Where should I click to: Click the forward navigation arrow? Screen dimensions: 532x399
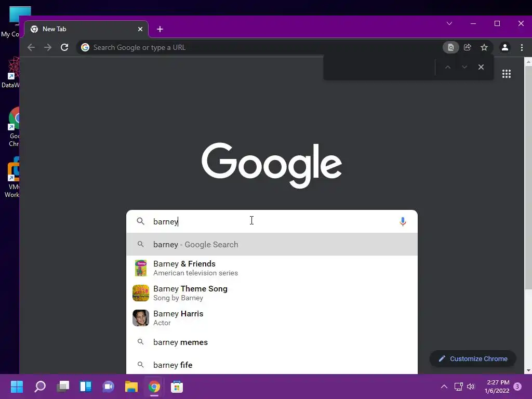[x=48, y=47]
